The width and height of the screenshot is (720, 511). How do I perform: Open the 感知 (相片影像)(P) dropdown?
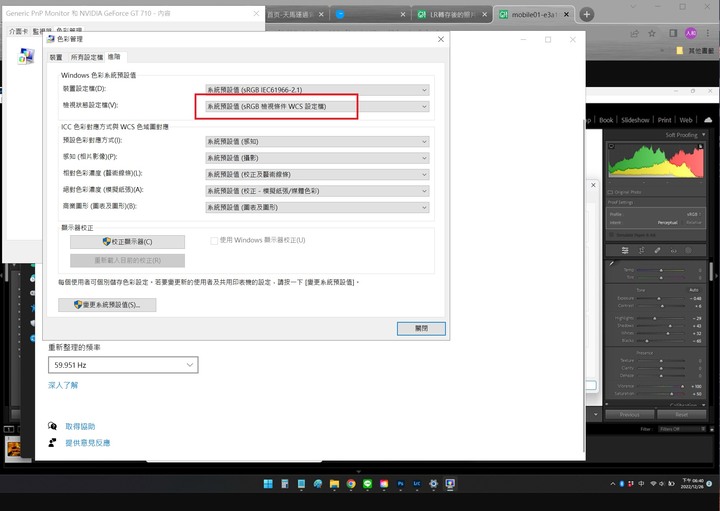(317, 158)
